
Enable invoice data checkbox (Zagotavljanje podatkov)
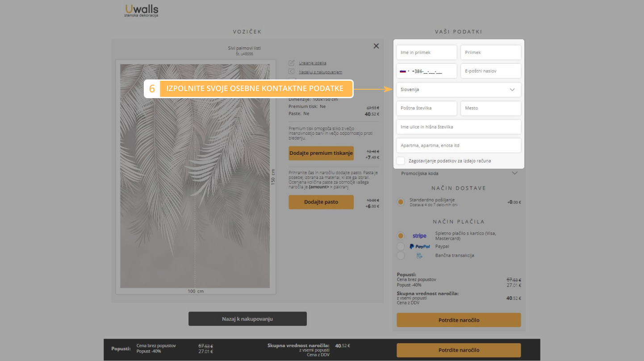click(x=401, y=161)
